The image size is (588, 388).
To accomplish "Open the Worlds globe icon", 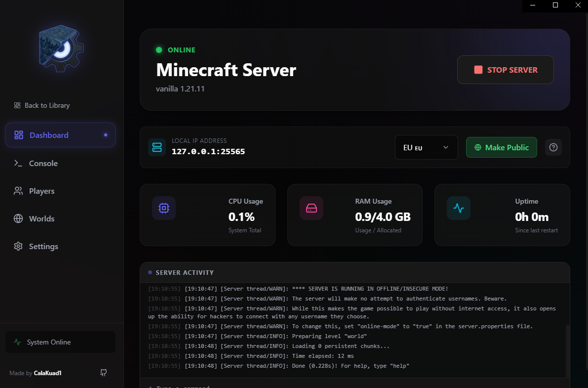I will (18, 218).
